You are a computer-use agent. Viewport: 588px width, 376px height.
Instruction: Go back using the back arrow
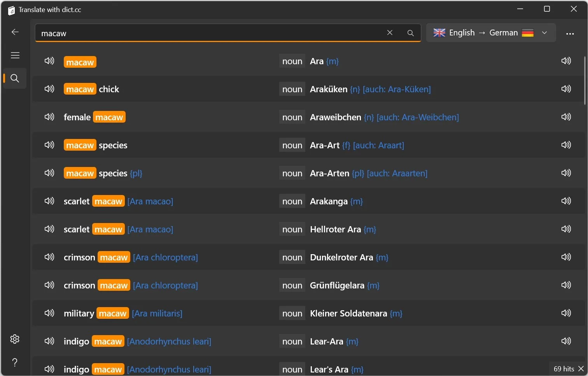coord(15,32)
